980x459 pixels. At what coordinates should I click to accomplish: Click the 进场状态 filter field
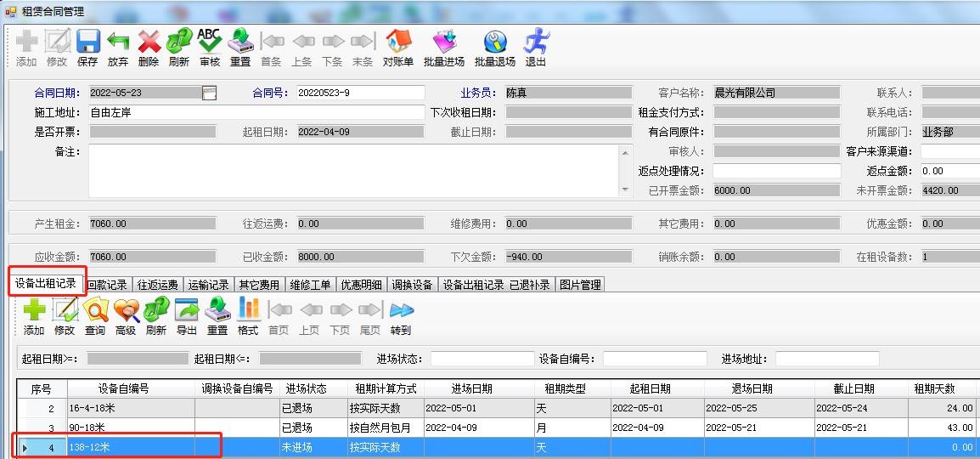click(482, 359)
